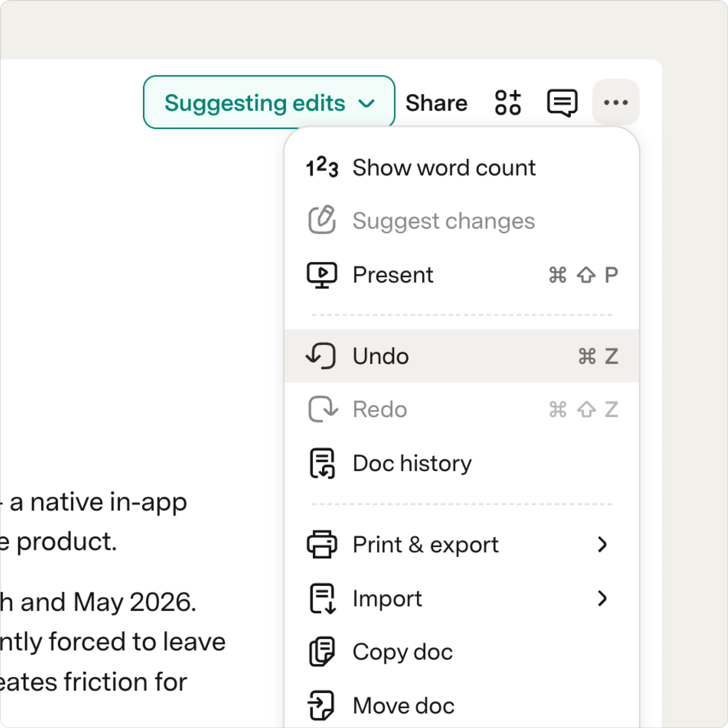Click the Print & export chevron arrow
The image size is (728, 728).
(602, 545)
